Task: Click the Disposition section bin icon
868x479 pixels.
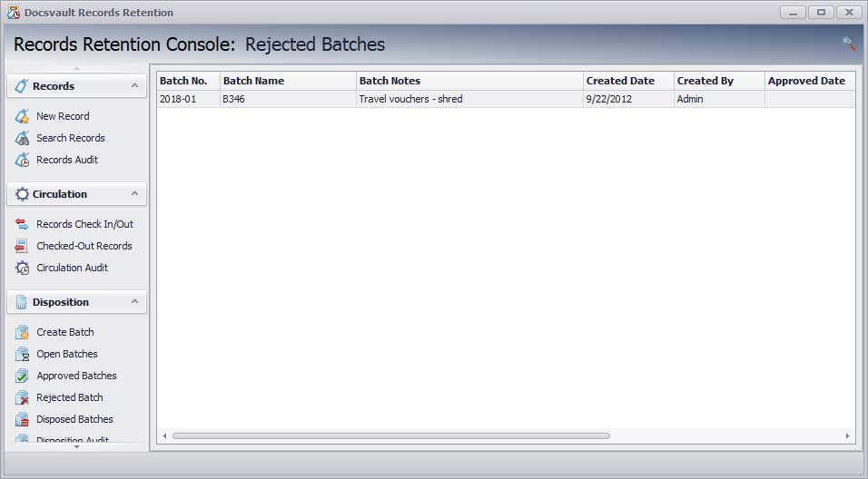Action: [x=22, y=302]
